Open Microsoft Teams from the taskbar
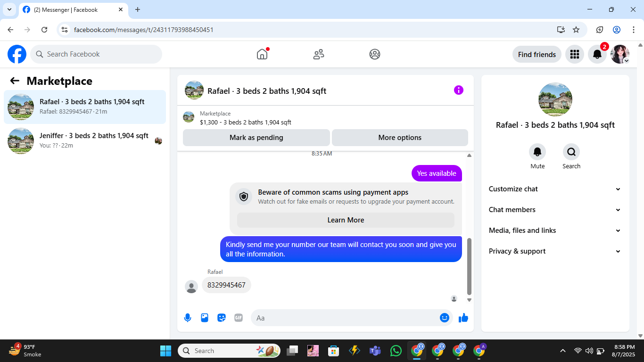The width and height of the screenshot is (644, 362). (375, 351)
